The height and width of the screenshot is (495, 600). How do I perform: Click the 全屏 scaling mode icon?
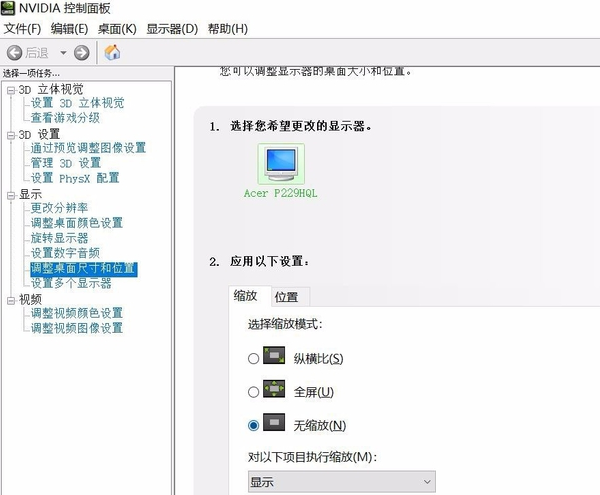[274, 389]
